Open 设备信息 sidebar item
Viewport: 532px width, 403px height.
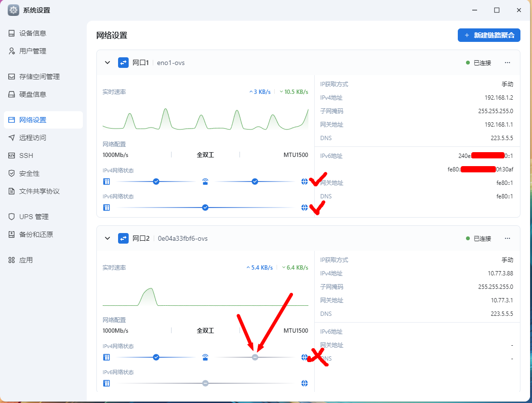(43, 33)
